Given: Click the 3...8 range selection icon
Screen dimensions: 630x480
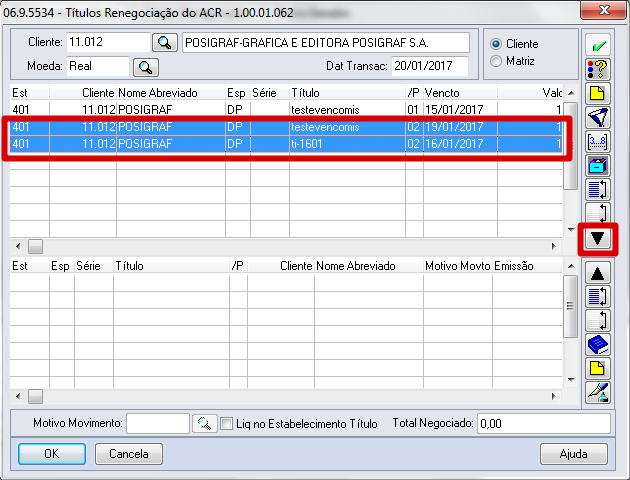Looking at the screenshot, I should point(598,141).
